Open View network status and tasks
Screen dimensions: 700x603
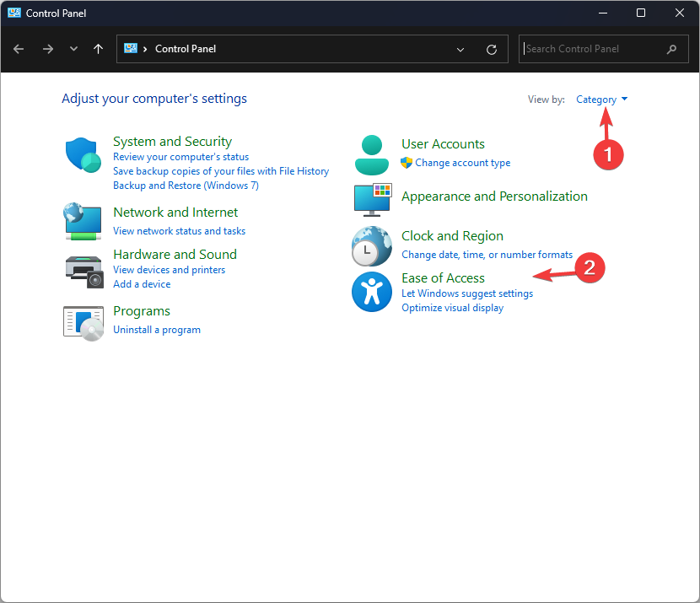coord(180,231)
